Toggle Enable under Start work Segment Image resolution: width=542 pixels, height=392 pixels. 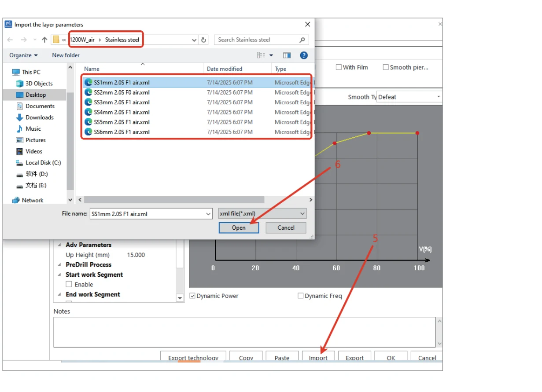69,284
